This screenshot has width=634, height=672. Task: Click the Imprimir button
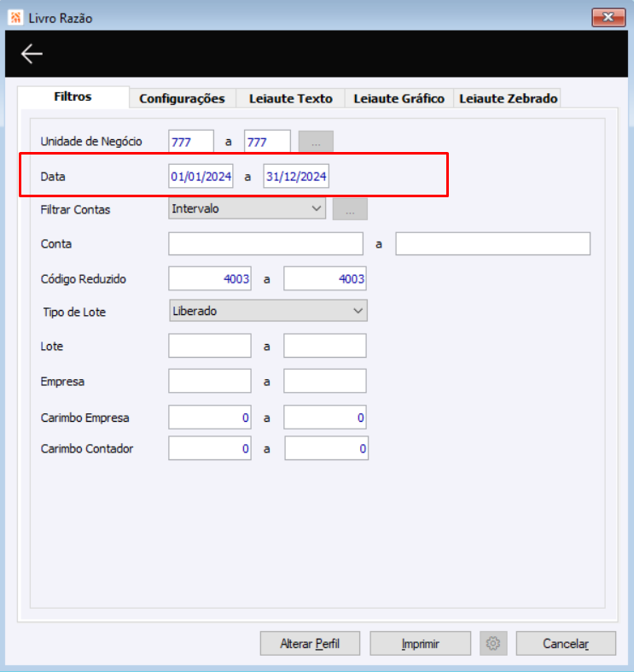[x=420, y=643]
